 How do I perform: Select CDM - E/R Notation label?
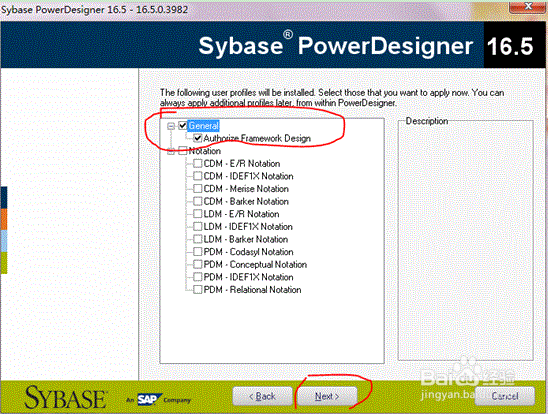242,164
